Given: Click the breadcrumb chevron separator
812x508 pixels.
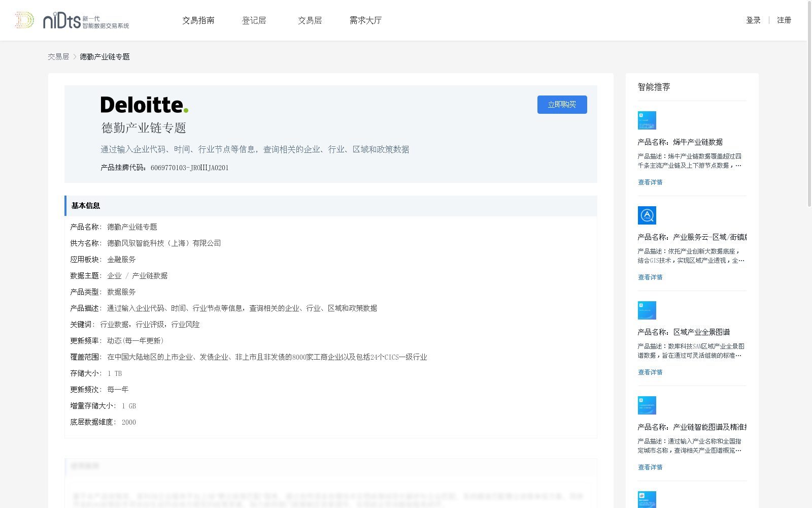Looking at the screenshot, I should coord(75,57).
